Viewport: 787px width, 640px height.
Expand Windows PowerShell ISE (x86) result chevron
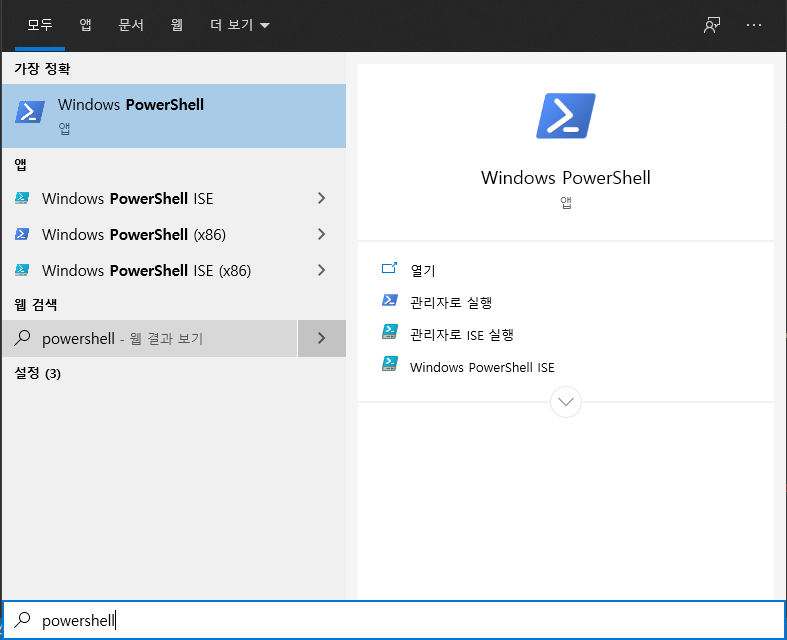pos(322,270)
